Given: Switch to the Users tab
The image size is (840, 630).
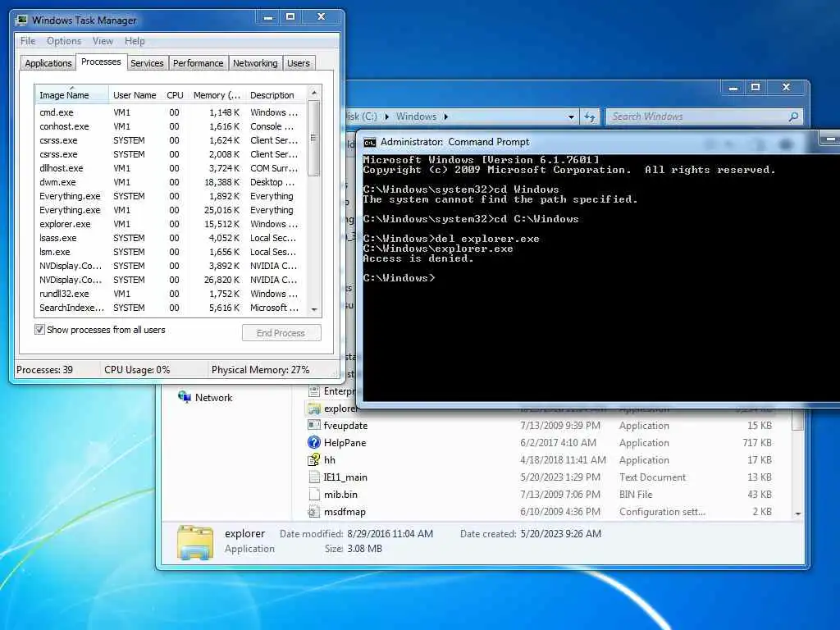Looking at the screenshot, I should 299,63.
